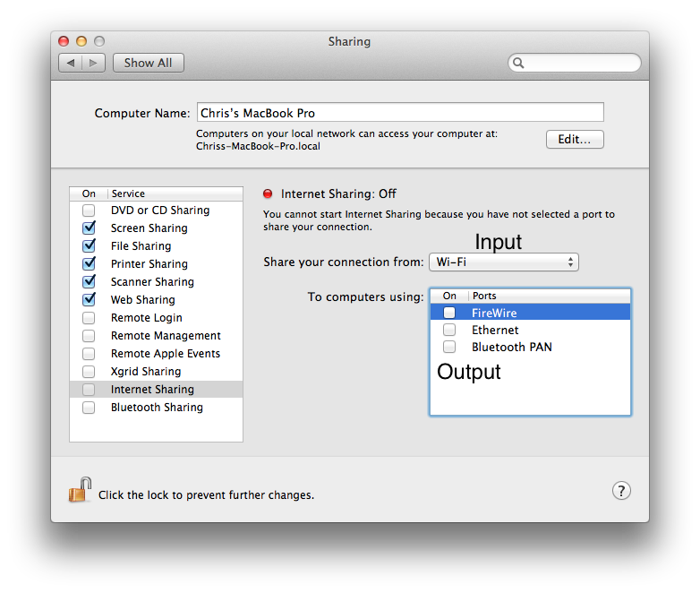Close the Sharing window
The height and width of the screenshot is (593, 700).
click(64, 41)
